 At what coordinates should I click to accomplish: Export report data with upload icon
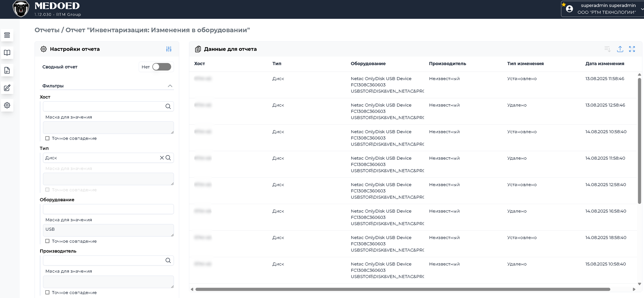(x=620, y=49)
